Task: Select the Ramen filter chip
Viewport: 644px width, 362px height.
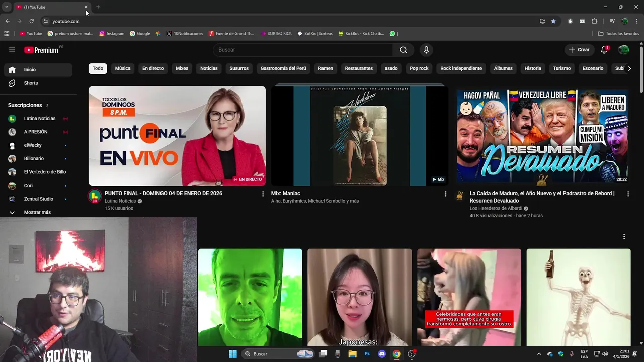Action: click(326, 68)
